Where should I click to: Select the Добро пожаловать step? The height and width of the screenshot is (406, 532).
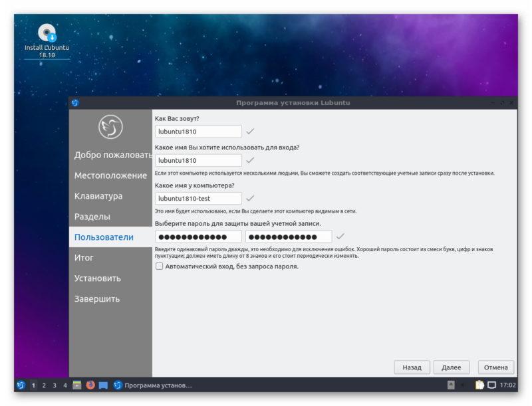(x=110, y=155)
